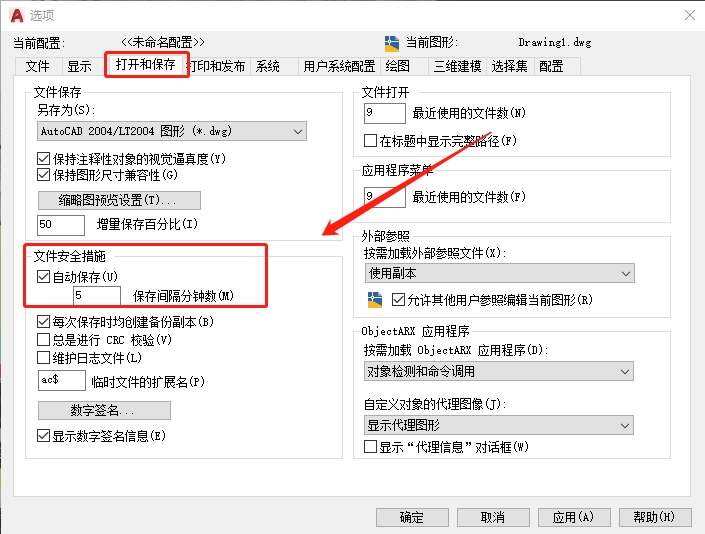Image resolution: width=705 pixels, height=534 pixels.
Task: Open the 按需加载 ObjectARX 应用程序 dropdown
Action: [499, 372]
